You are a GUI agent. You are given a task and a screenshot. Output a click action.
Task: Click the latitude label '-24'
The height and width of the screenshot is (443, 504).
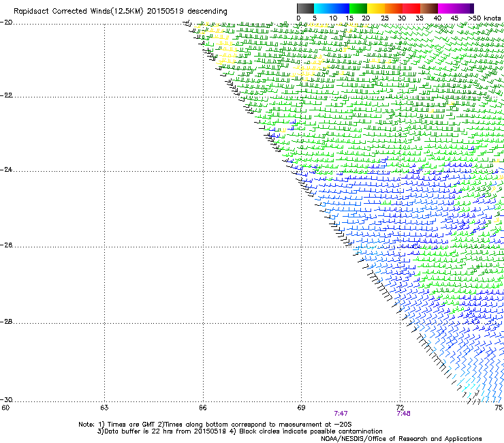coord(6,170)
